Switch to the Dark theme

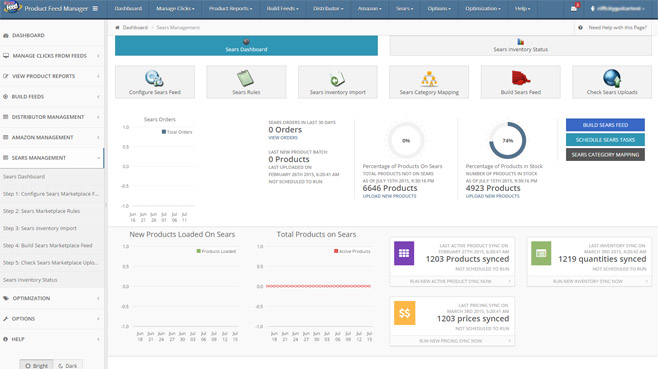click(x=68, y=365)
